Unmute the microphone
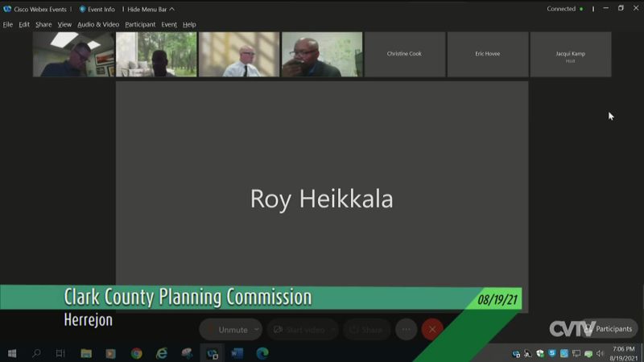644x362 pixels. point(227,330)
